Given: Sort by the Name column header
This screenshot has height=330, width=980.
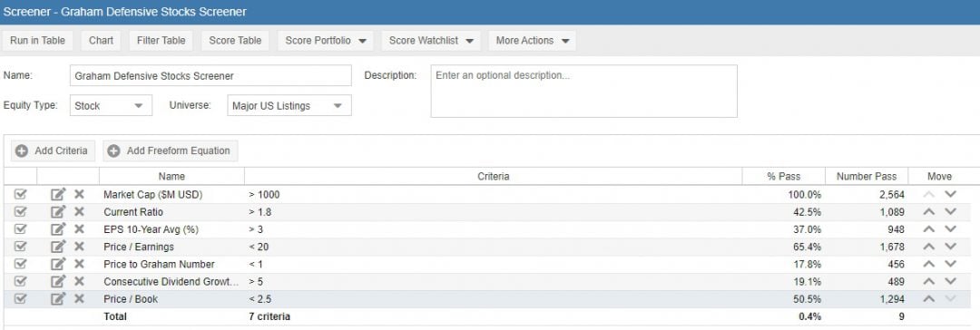Looking at the screenshot, I should point(171,176).
